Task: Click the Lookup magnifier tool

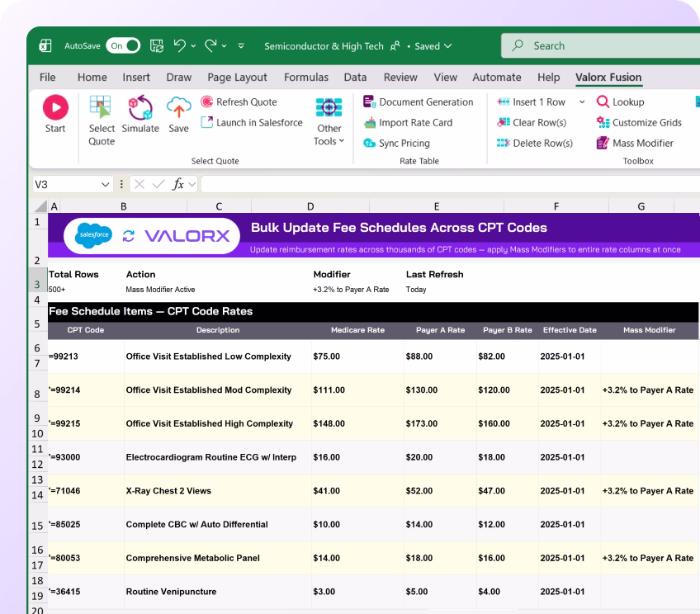Action: (620, 102)
